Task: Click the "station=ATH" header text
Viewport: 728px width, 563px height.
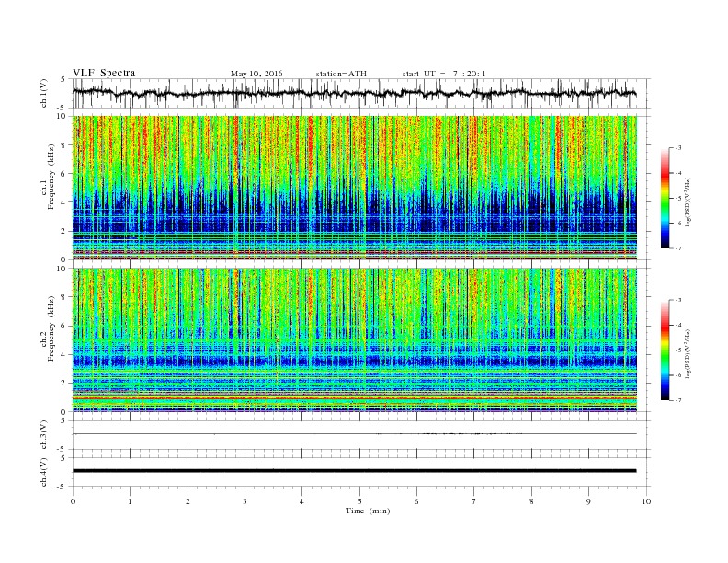Action: pos(341,74)
